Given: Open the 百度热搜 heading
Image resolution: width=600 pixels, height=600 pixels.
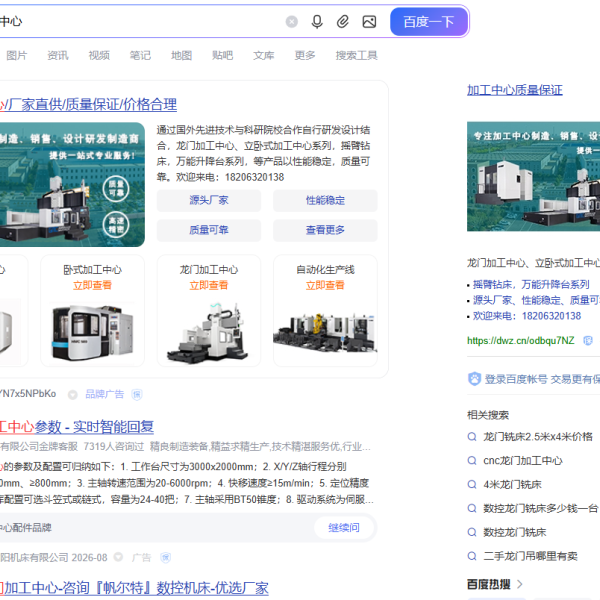Looking at the screenshot, I should tap(489, 584).
